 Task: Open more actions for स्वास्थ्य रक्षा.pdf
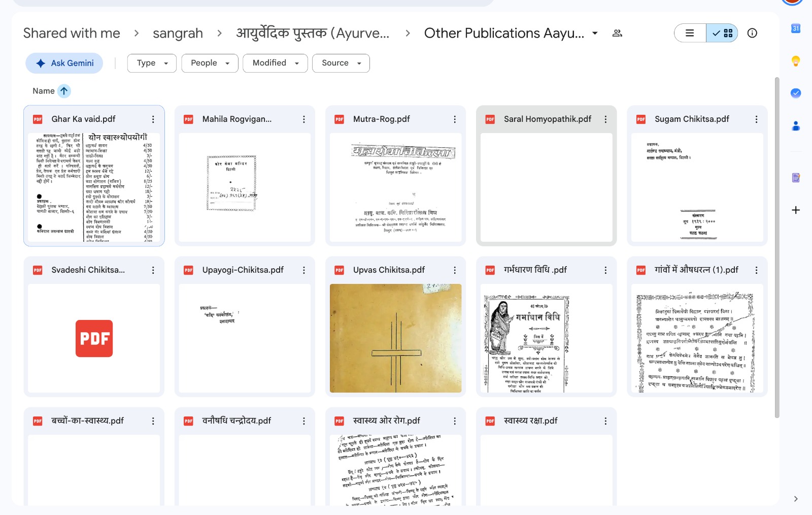click(x=605, y=421)
